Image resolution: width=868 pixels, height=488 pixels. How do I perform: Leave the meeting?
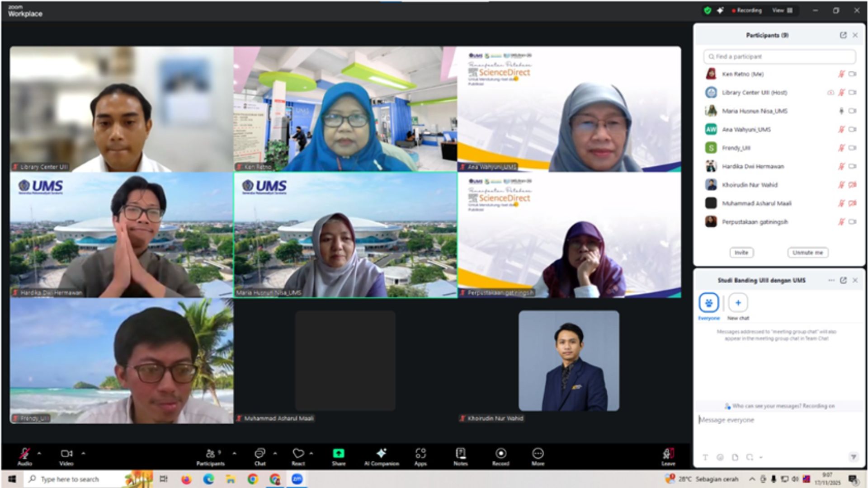(668, 456)
